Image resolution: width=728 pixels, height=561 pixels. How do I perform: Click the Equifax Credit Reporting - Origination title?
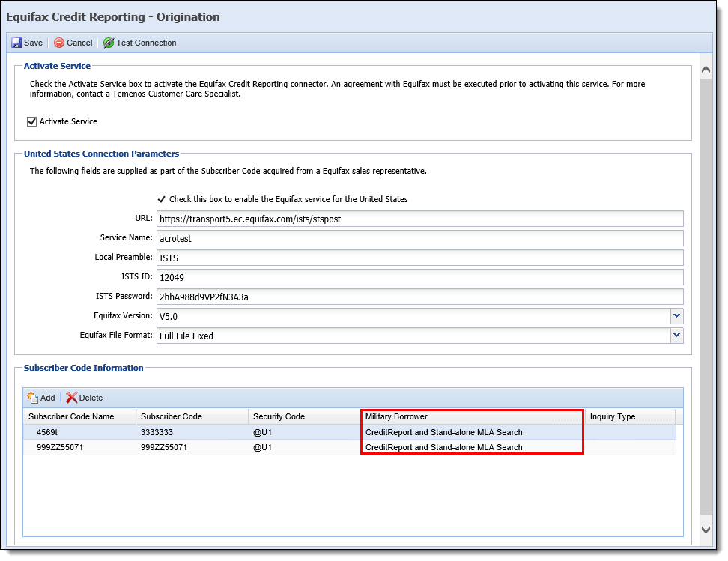(x=113, y=17)
